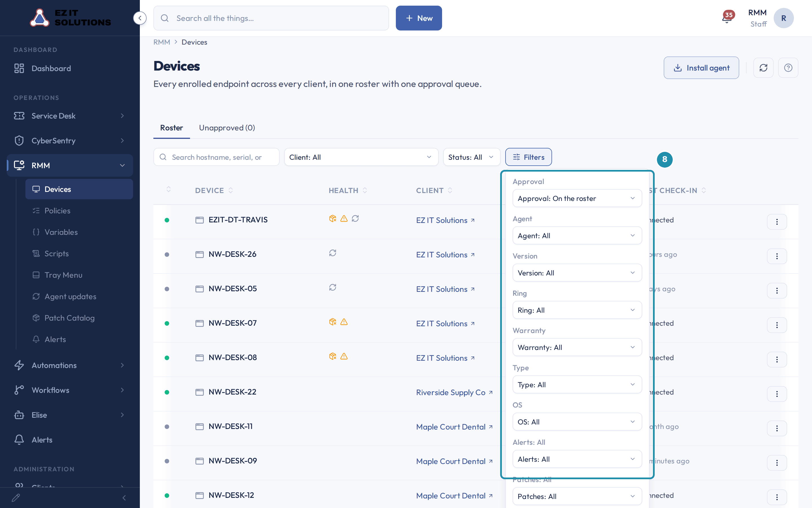Image resolution: width=812 pixels, height=508 pixels.
Task: Select the Roster tab
Action: (171, 128)
